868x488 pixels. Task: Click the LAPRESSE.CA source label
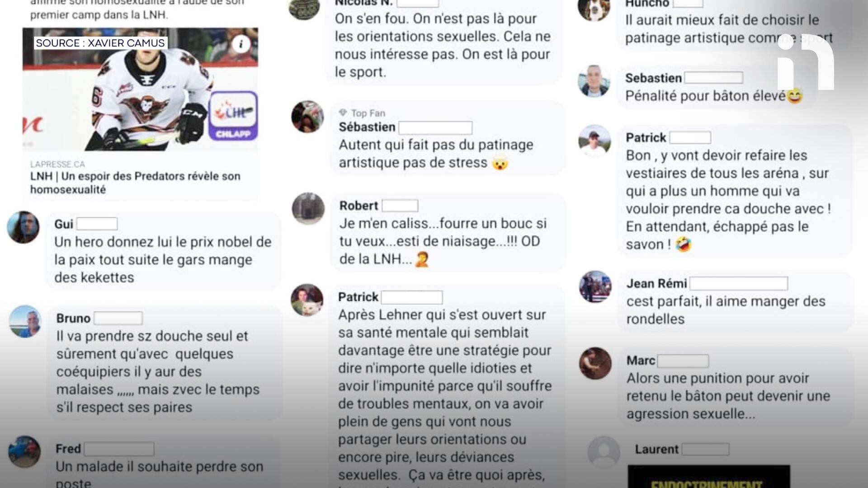pyautogui.click(x=57, y=164)
